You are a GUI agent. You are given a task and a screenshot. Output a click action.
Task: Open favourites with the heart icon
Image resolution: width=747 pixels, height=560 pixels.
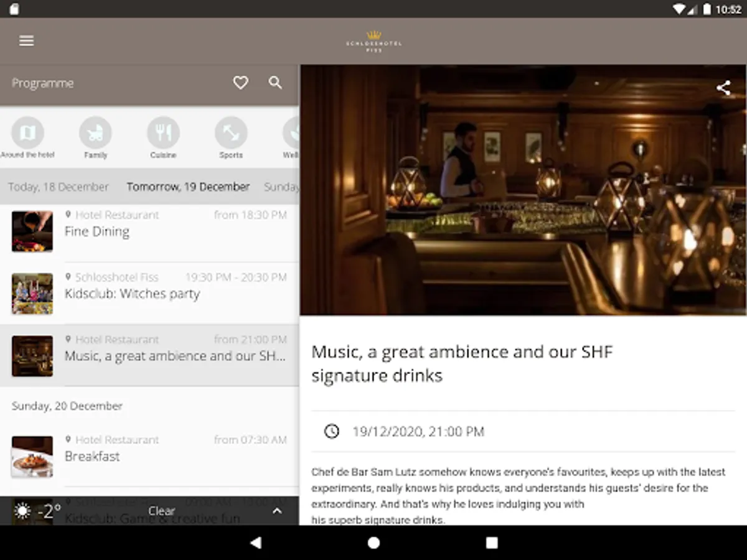coord(240,83)
